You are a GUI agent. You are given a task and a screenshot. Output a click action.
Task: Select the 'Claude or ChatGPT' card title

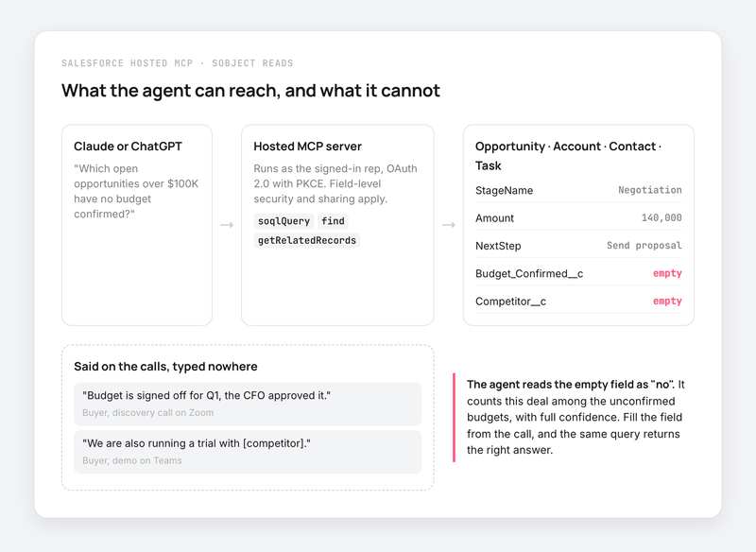coord(128,147)
